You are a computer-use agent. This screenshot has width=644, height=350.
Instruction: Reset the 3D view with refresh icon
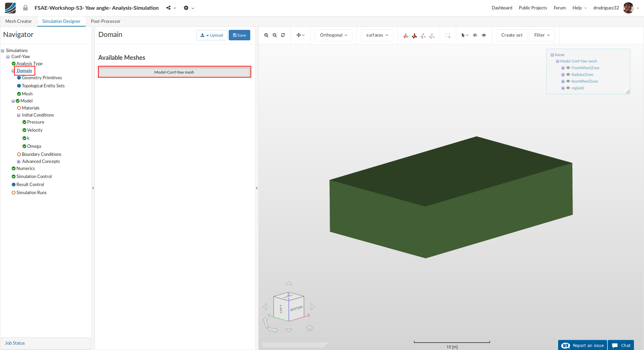[283, 35]
